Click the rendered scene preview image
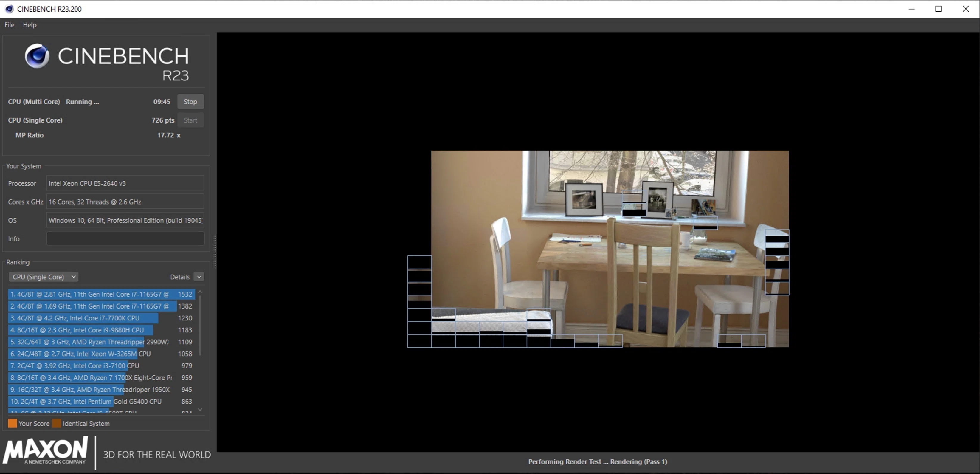 610,249
